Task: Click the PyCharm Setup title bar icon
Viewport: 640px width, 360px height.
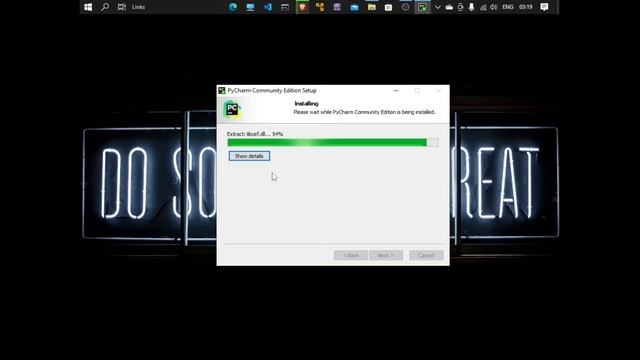Action: 222,91
